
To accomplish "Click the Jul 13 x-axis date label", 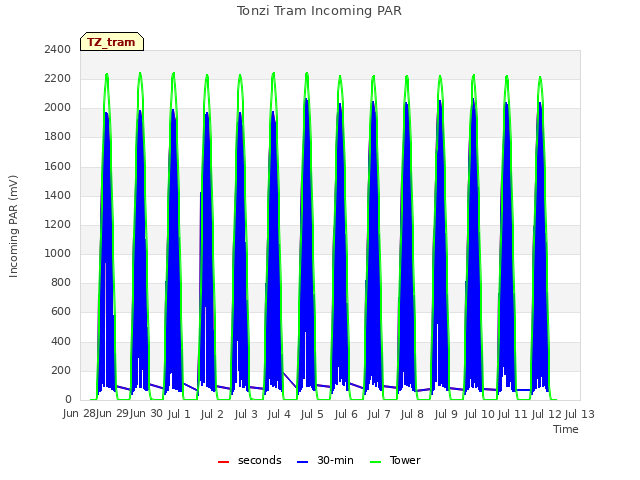I will point(580,415).
